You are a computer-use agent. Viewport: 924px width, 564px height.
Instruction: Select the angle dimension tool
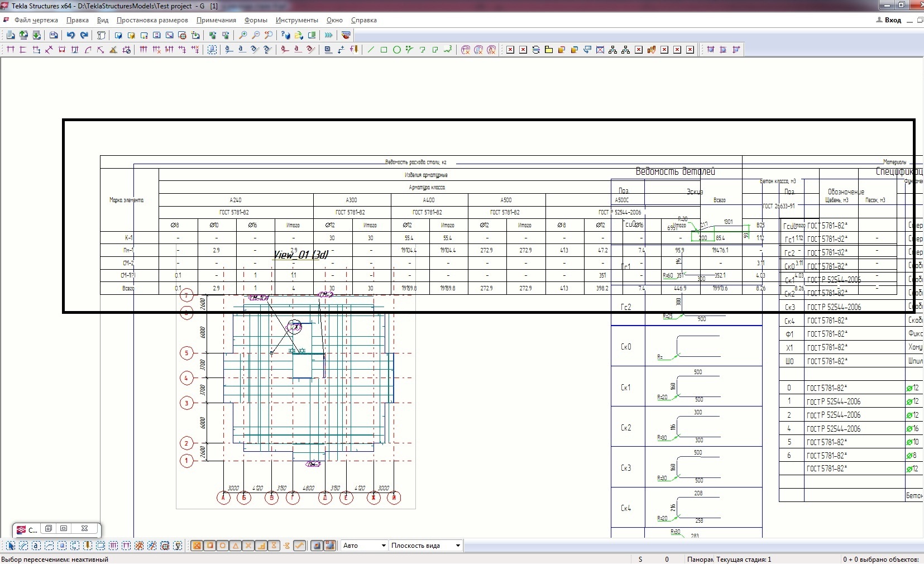(113, 50)
